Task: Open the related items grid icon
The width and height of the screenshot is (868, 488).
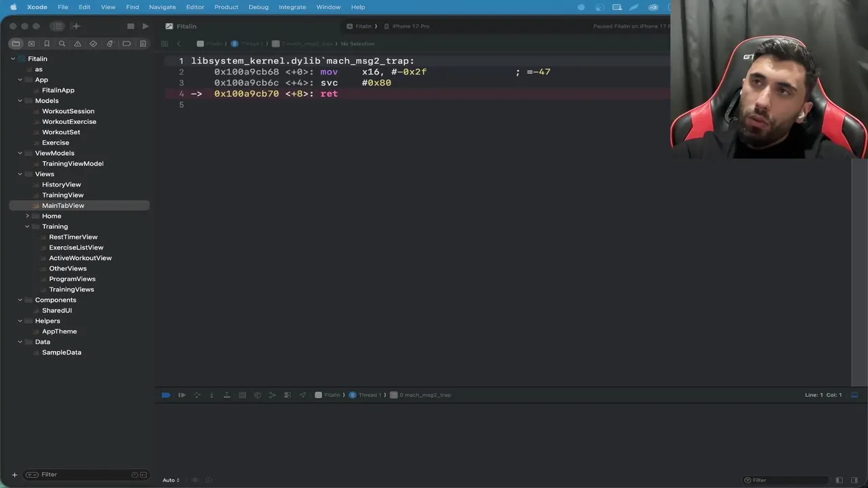Action: tap(164, 43)
